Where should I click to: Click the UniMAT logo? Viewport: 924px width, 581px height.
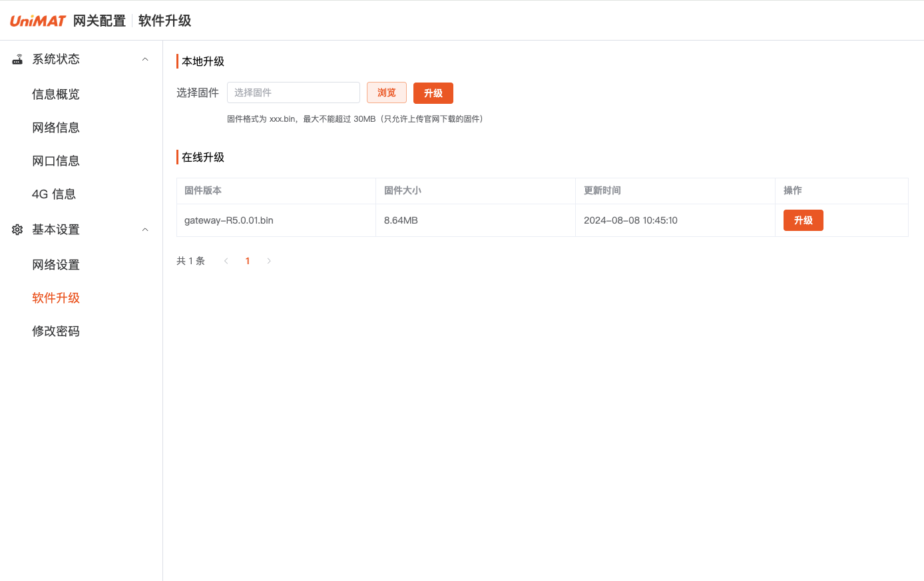[38, 21]
